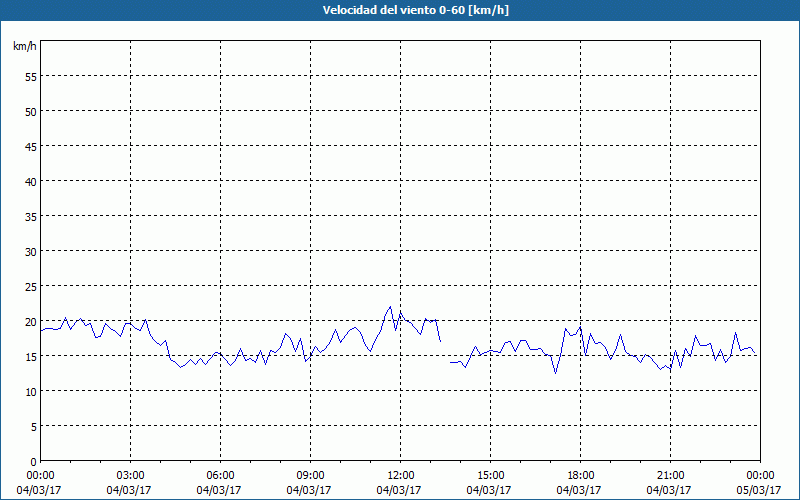This screenshot has height=500, width=800.
Task: Select the y-axis tick label "25"
Action: pos(31,287)
